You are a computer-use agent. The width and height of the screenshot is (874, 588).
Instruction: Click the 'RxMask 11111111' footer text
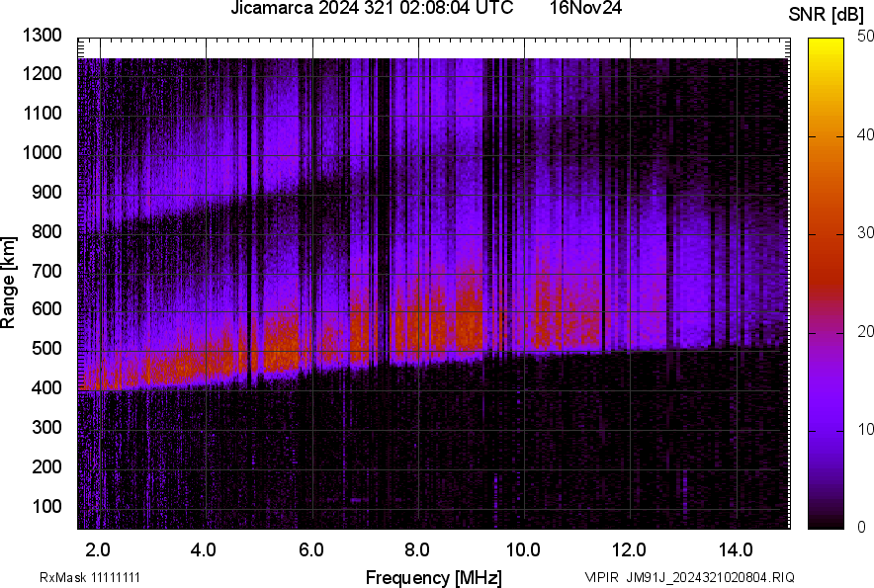point(90,577)
